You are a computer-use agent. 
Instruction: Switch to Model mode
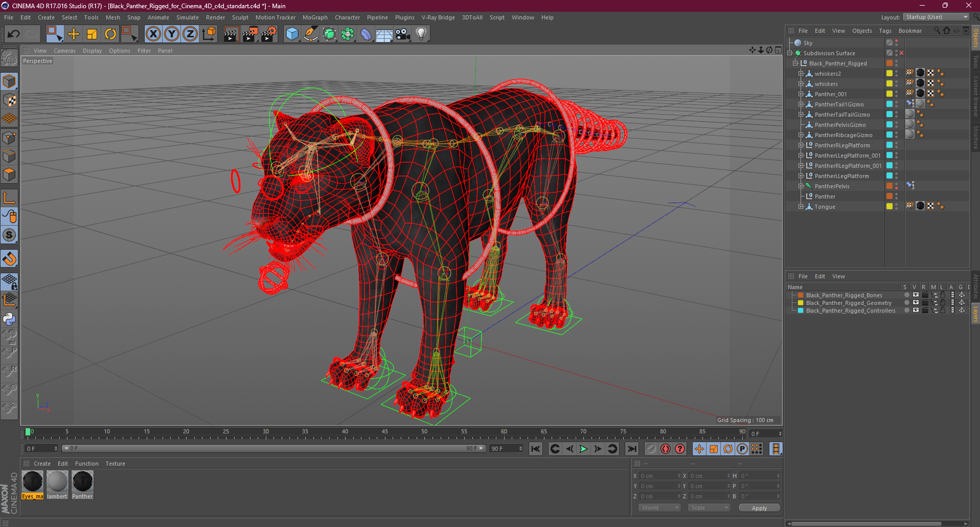tap(10, 82)
